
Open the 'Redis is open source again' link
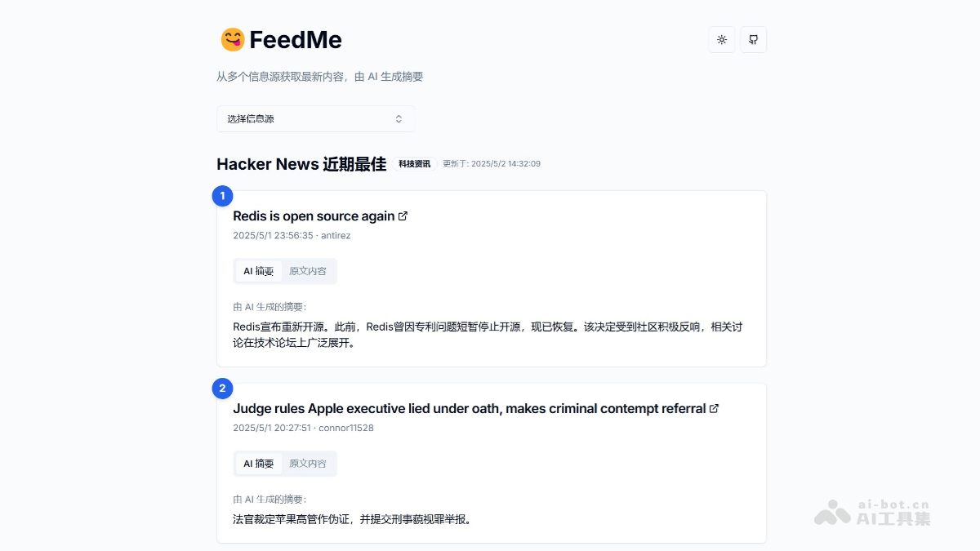pos(314,216)
